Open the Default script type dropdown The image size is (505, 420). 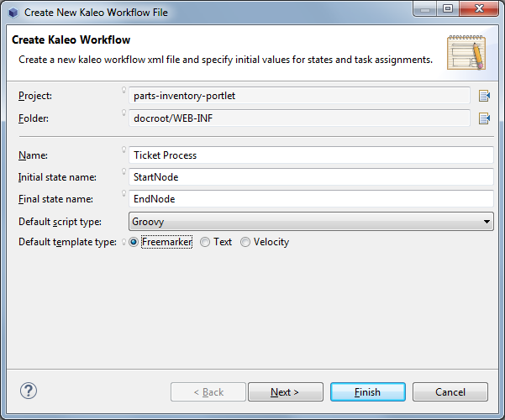[x=311, y=221]
